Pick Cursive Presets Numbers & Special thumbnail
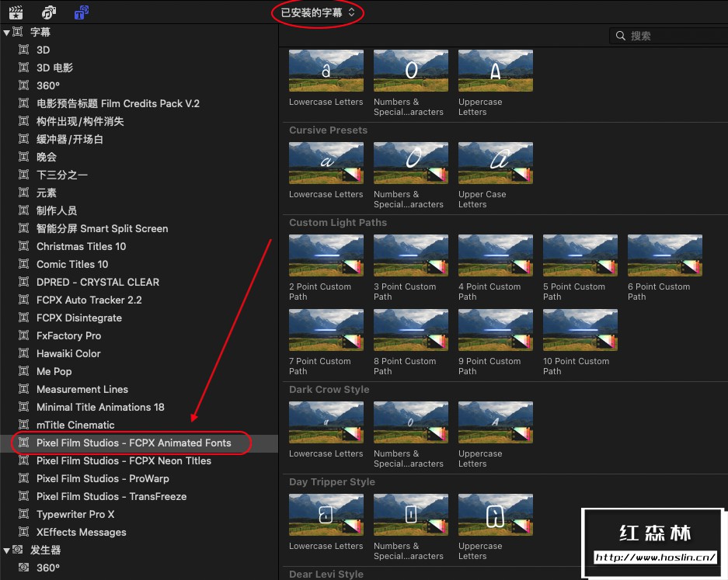 (411, 163)
